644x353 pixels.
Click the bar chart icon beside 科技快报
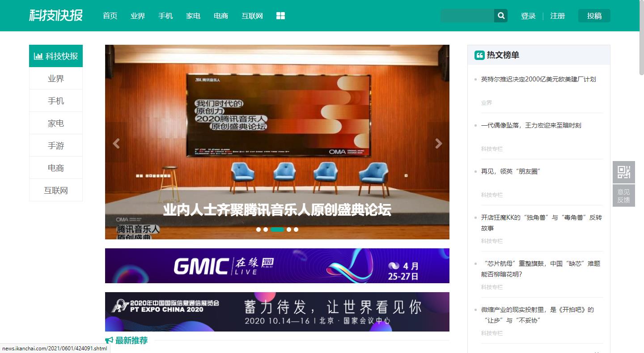[x=38, y=56]
